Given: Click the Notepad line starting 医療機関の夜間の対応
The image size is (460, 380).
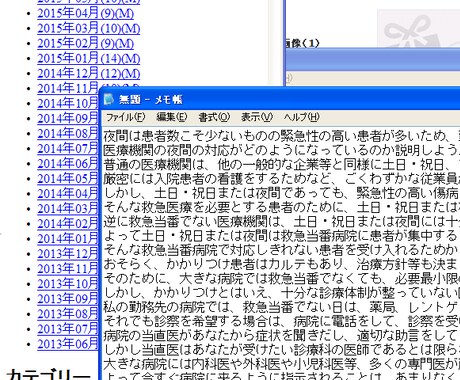Looking at the screenshot, I should point(281,150).
